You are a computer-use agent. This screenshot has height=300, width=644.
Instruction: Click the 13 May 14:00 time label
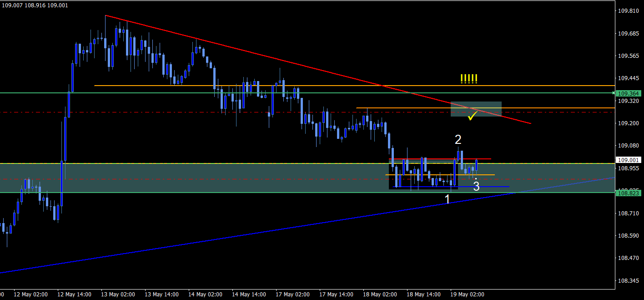pyautogui.click(x=161, y=295)
